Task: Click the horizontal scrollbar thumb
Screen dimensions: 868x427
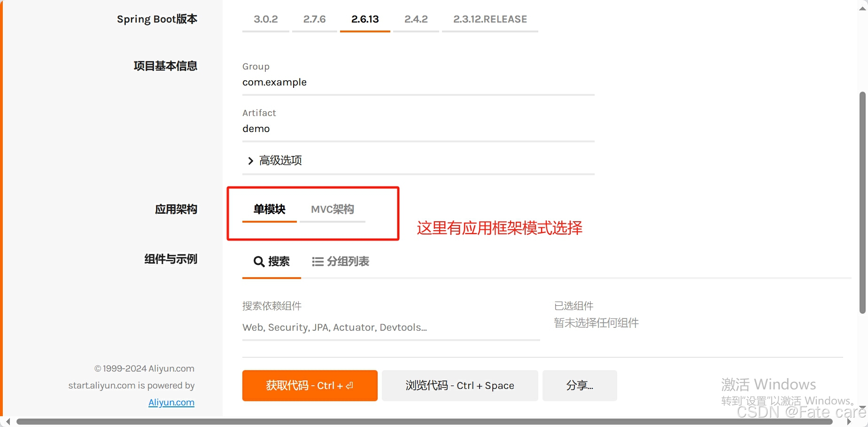Action: [425, 422]
